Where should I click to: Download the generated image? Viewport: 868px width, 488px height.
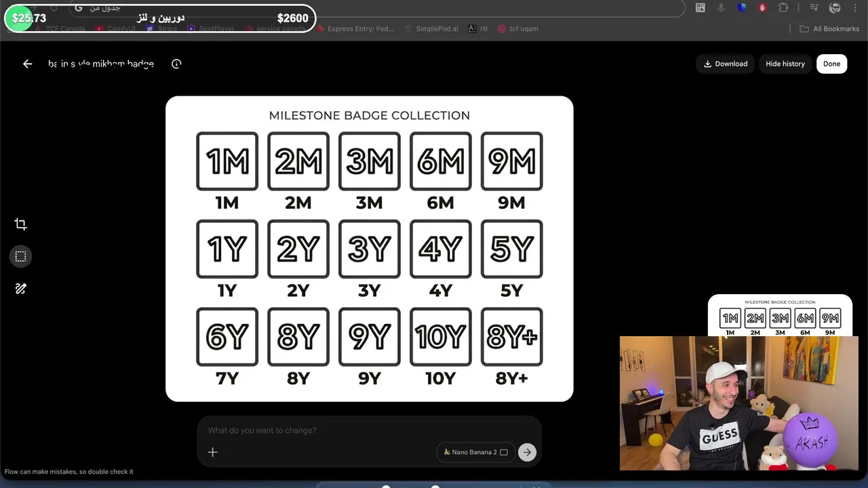(x=725, y=64)
